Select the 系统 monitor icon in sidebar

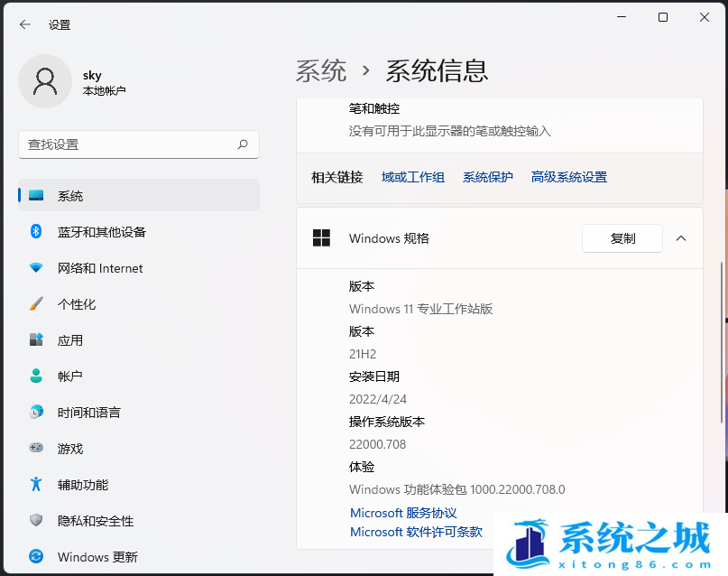[36, 196]
